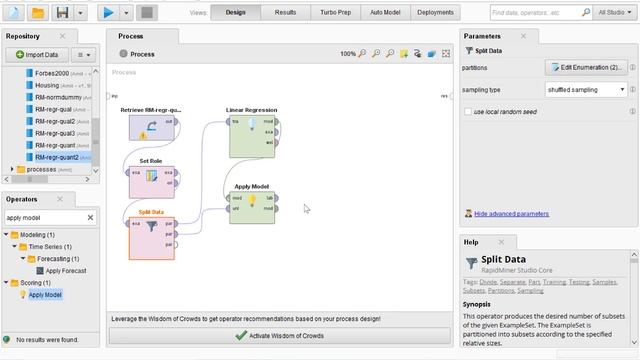Open the sampling type dropdown
Viewport: 640px width, 360px height.
(586, 89)
